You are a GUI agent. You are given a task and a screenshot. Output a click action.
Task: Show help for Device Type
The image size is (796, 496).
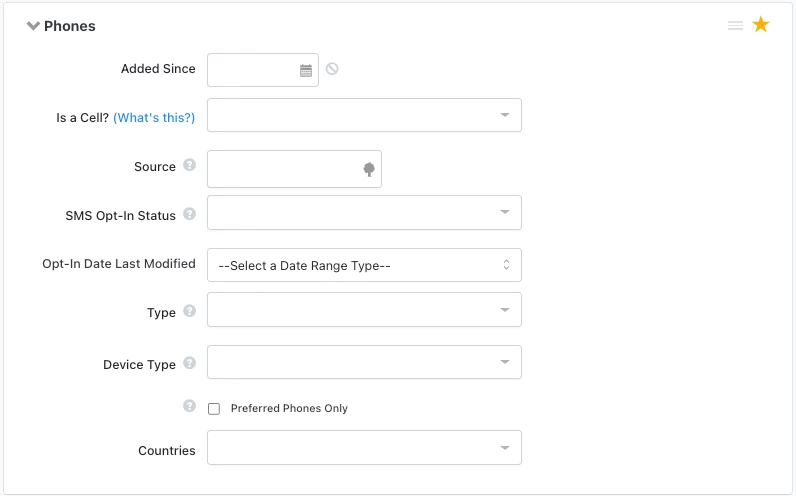[189, 363]
